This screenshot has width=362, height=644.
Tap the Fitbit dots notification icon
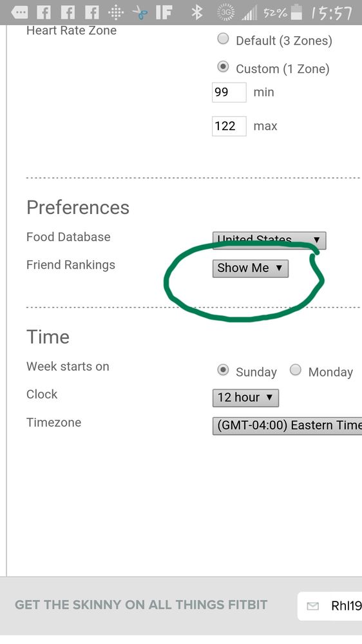(x=116, y=13)
